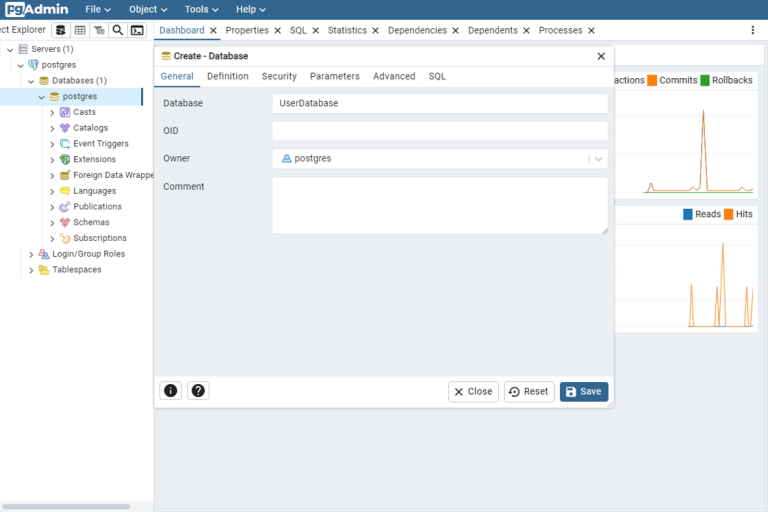
Task: Collapse the Databases node
Action: pos(31,81)
